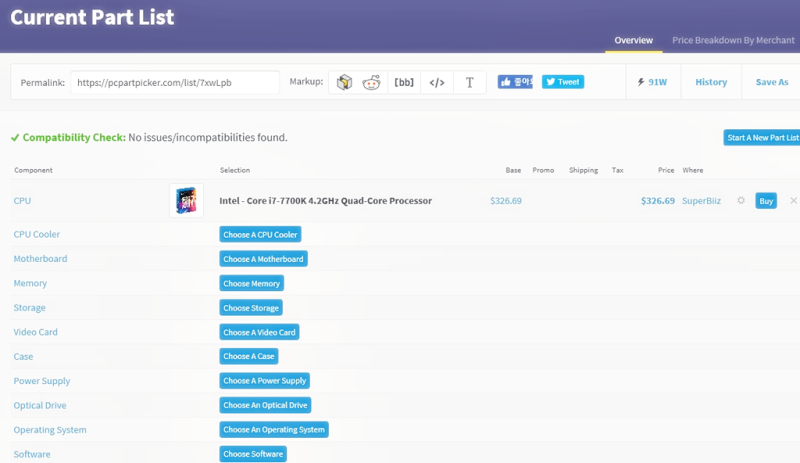Click the Choose A Case button
This screenshot has height=463, width=800.
(248, 356)
